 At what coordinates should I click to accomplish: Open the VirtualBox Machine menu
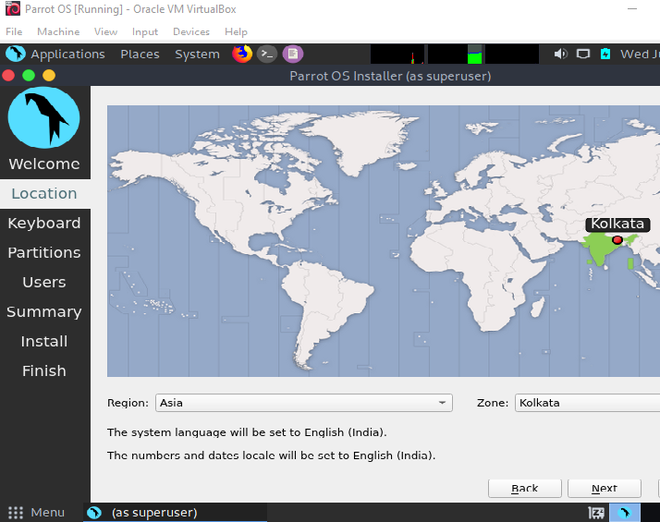[58, 32]
